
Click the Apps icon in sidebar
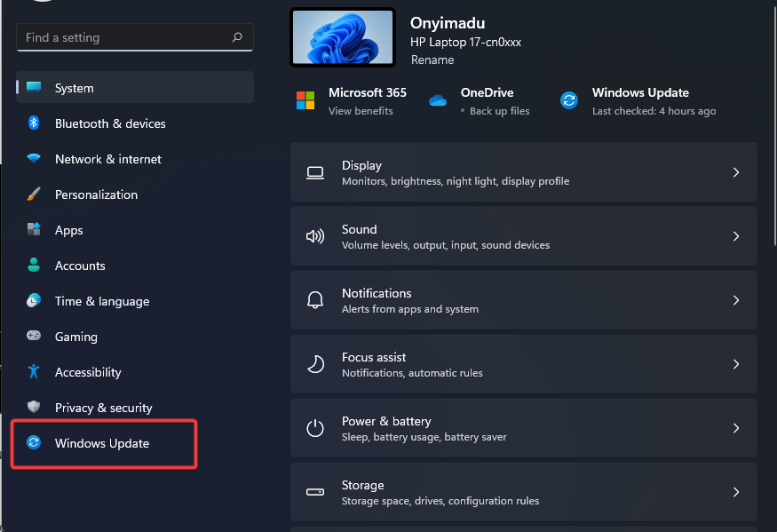34,229
